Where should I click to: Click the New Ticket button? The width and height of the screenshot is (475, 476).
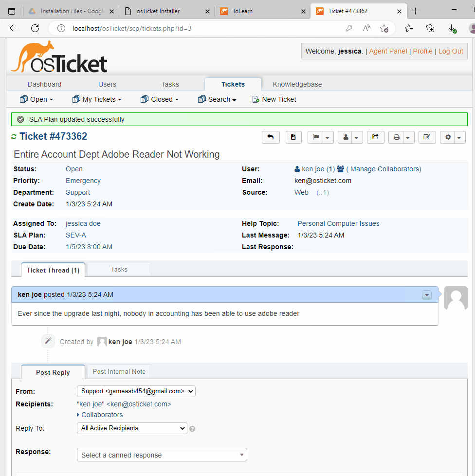tap(274, 99)
